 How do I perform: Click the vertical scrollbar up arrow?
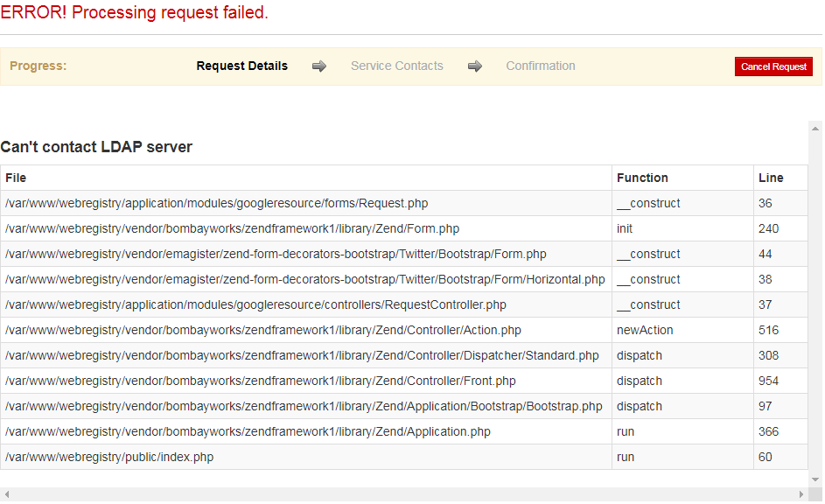click(815, 128)
